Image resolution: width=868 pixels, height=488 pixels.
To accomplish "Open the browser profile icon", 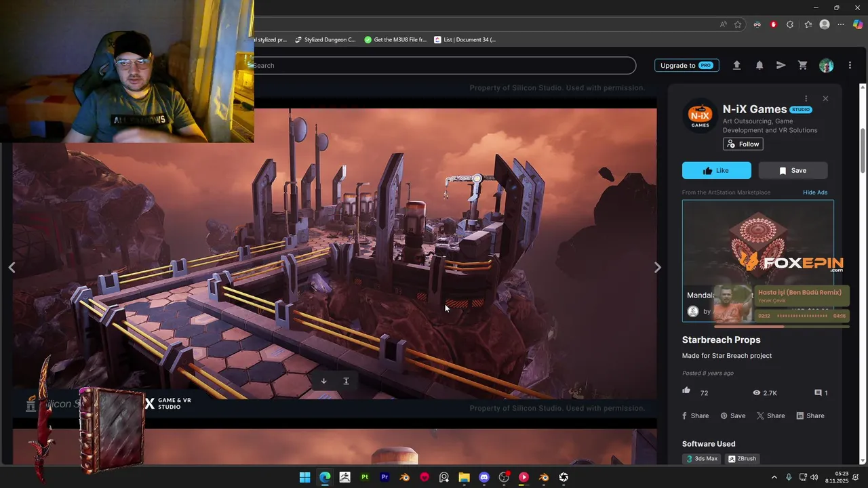I will pos(825,24).
